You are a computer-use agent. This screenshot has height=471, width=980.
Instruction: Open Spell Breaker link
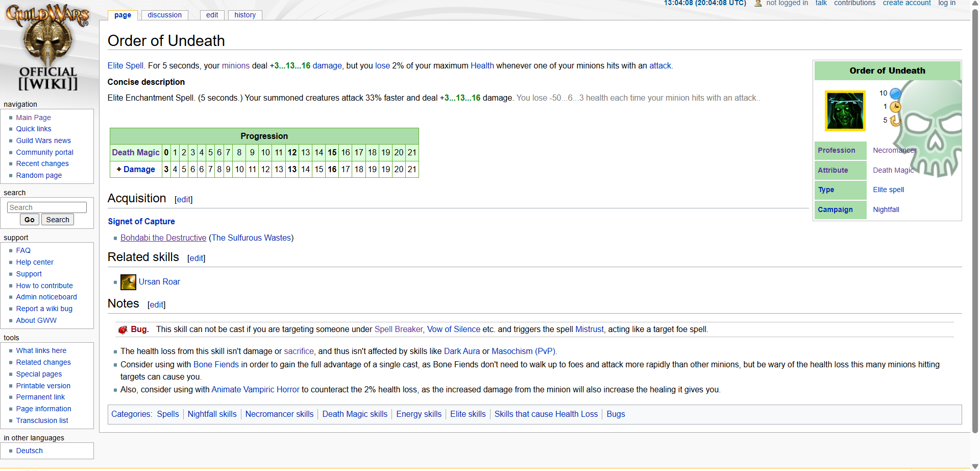(399, 329)
